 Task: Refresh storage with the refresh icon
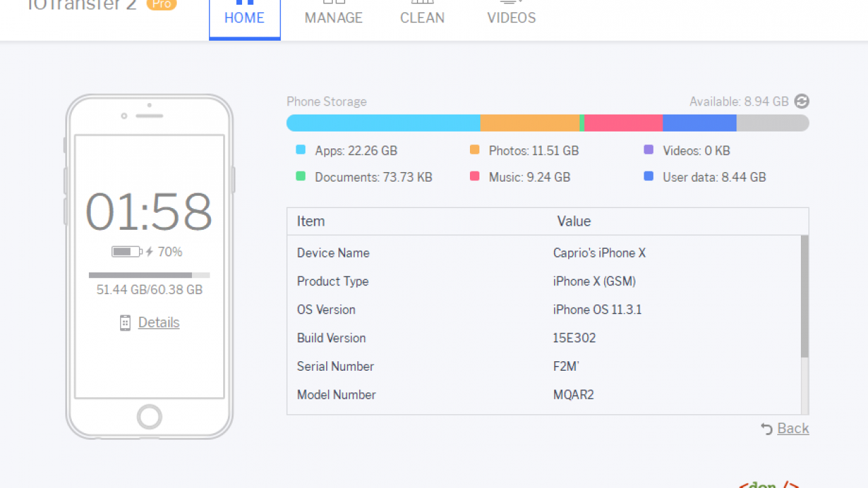click(x=802, y=102)
